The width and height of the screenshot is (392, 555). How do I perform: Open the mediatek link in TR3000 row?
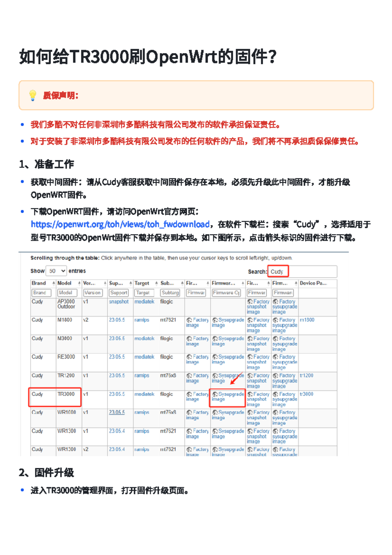(144, 394)
